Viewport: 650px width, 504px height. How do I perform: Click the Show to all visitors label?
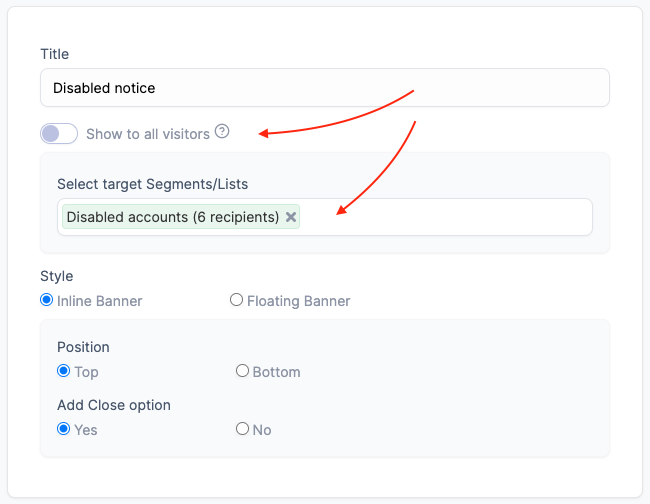coord(148,134)
